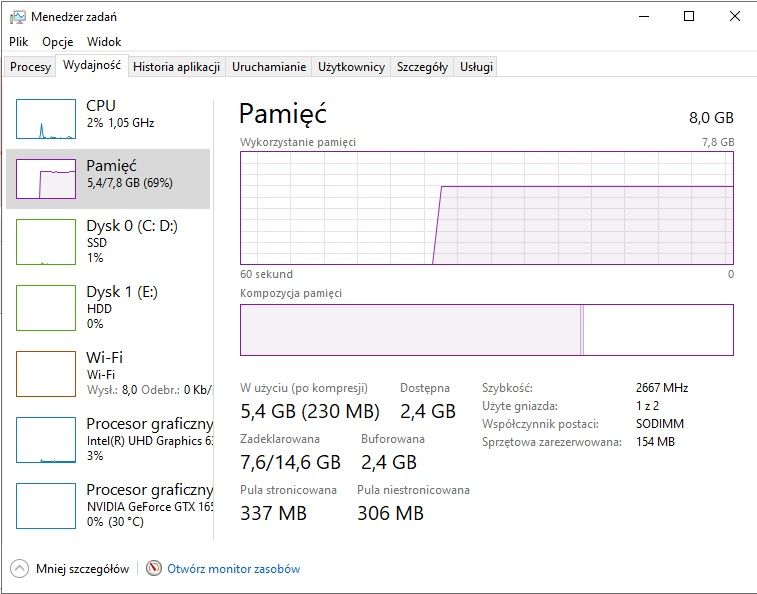Switch to the Szczegóły tab
757x594 pixels.
click(422, 67)
